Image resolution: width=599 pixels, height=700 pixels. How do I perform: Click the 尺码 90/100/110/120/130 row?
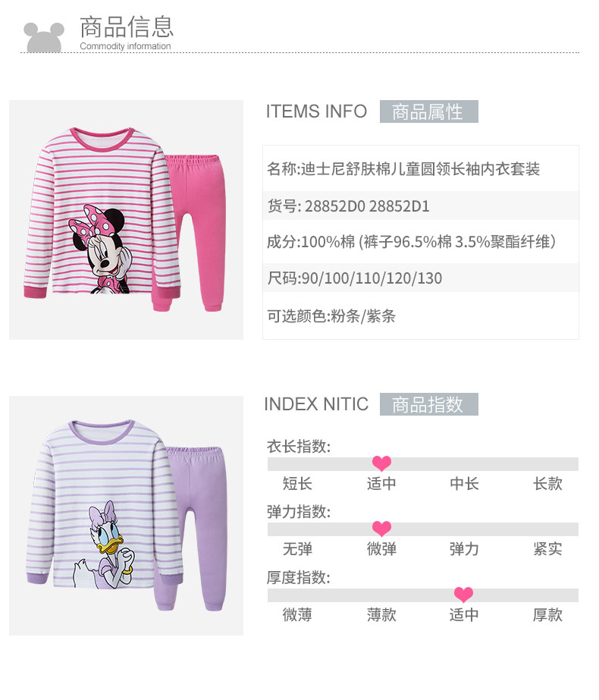coord(421,278)
